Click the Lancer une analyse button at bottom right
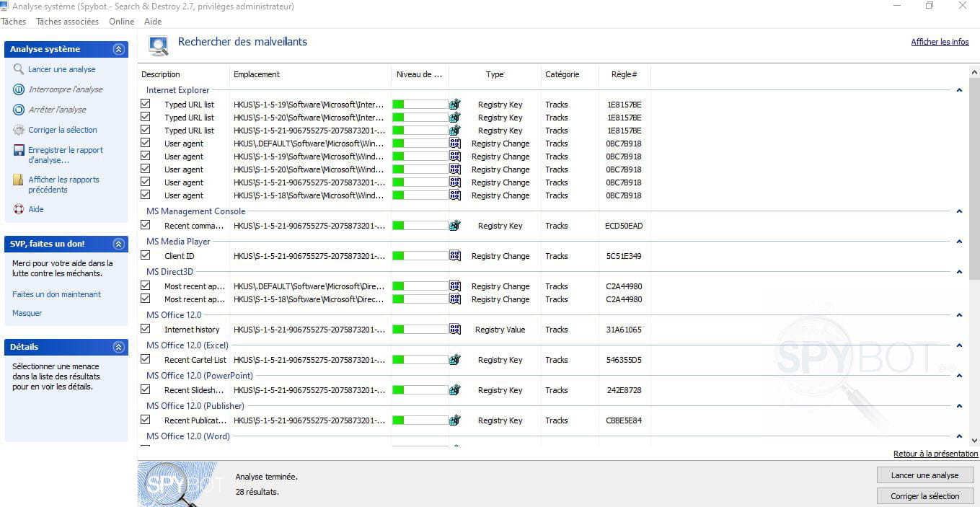Image resolution: width=980 pixels, height=507 pixels. pyautogui.click(x=925, y=475)
